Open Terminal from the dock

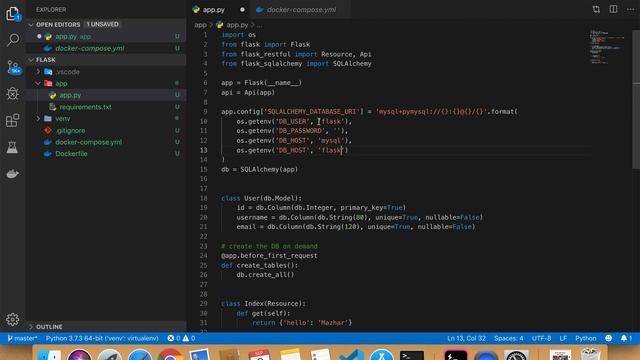point(411,356)
